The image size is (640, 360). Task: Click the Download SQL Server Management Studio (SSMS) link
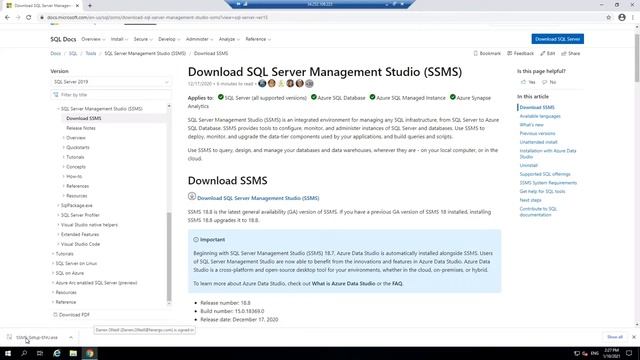click(x=258, y=198)
